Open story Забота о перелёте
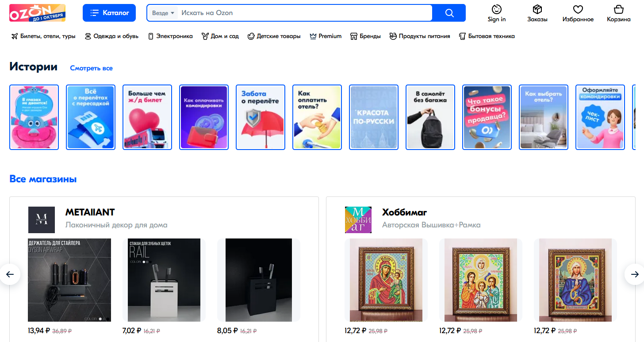Viewport: 644px width, 342px height. 261,117
